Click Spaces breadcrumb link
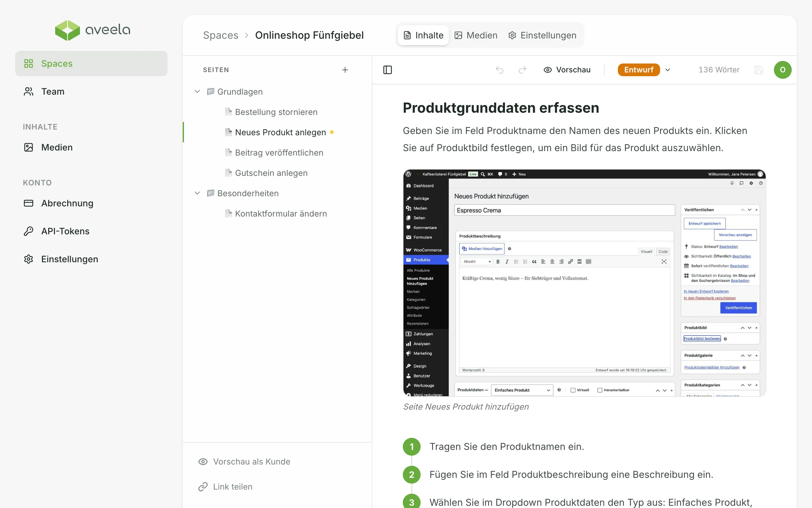The image size is (812, 508). click(x=220, y=35)
